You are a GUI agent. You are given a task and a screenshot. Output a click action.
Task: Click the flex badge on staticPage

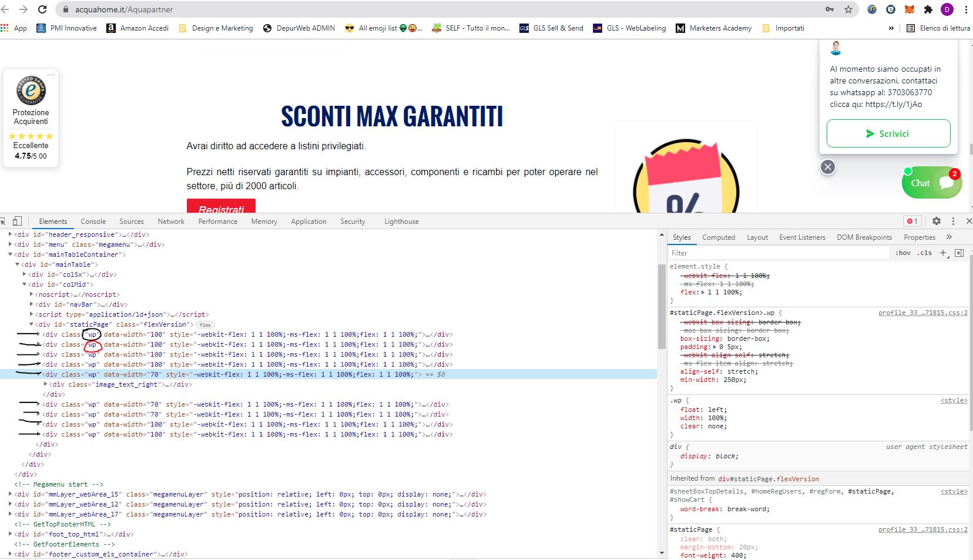click(205, 324)
